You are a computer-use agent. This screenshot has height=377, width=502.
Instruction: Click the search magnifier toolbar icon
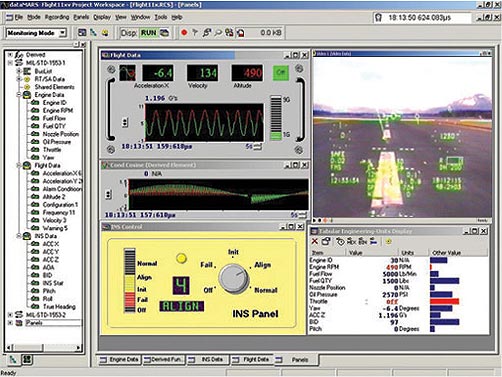[218, 33]
